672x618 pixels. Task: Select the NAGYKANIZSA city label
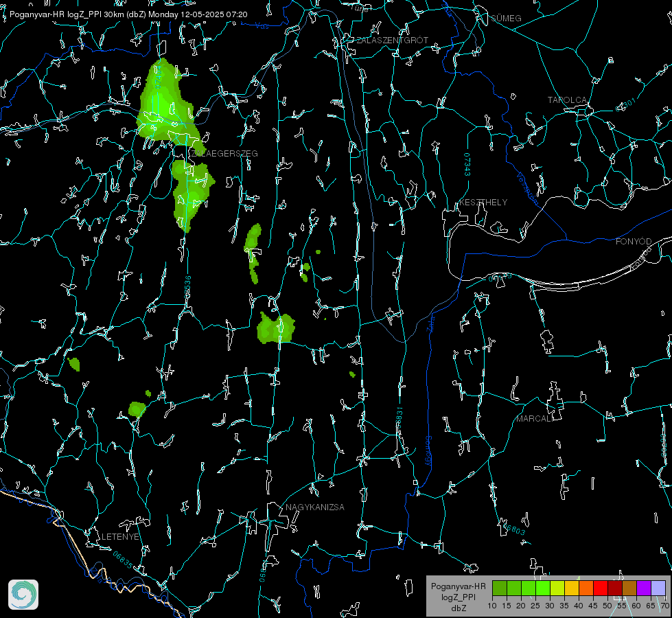[315, 507]
